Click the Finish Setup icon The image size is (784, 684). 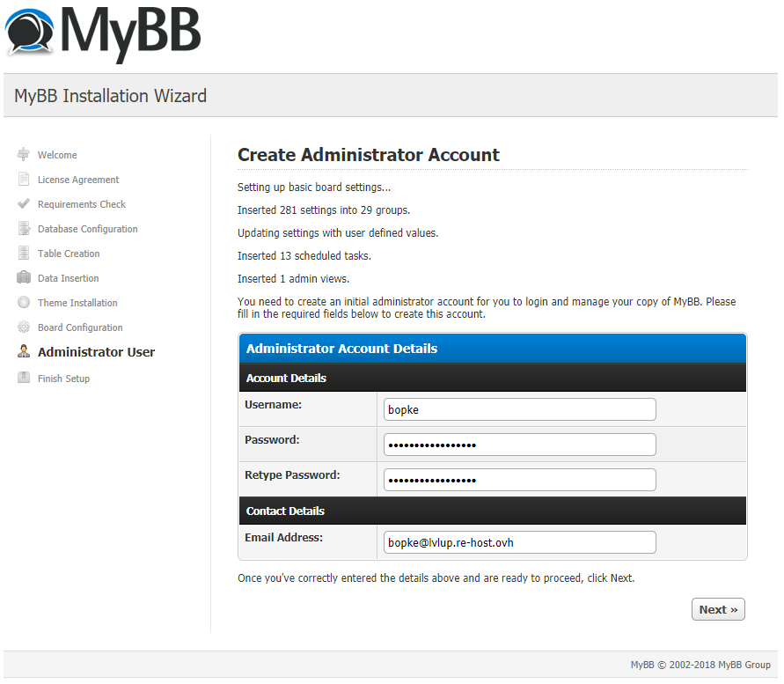click(24, 379)
